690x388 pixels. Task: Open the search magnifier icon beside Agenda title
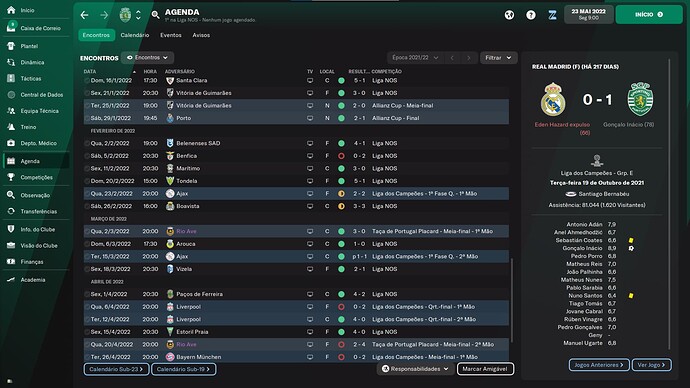click(x=155, y=15)
